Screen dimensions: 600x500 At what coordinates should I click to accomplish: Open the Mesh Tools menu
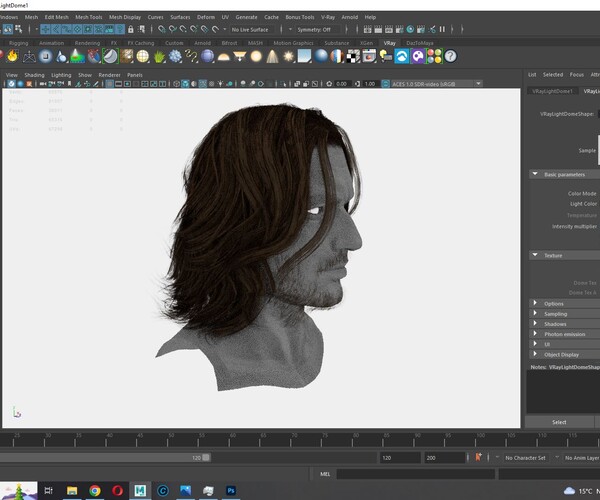tap(89, 17)
